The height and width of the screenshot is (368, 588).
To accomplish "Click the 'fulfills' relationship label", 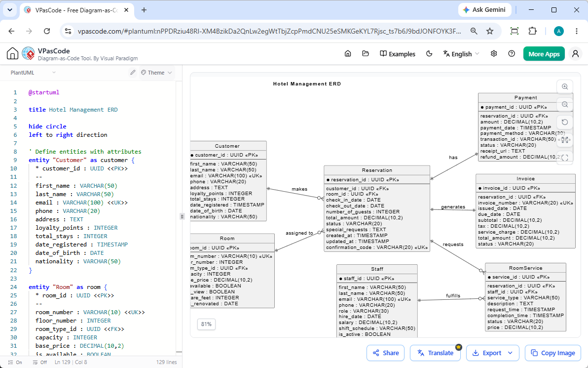I will (453, 296).
